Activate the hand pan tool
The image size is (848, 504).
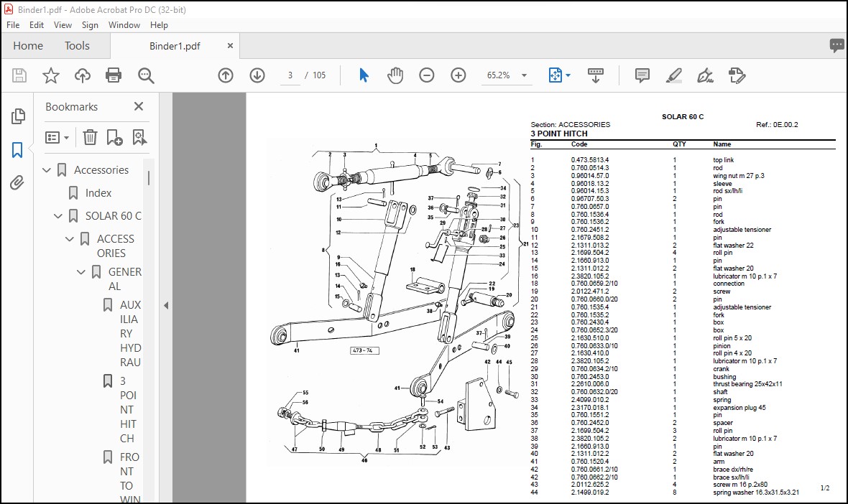395,75
